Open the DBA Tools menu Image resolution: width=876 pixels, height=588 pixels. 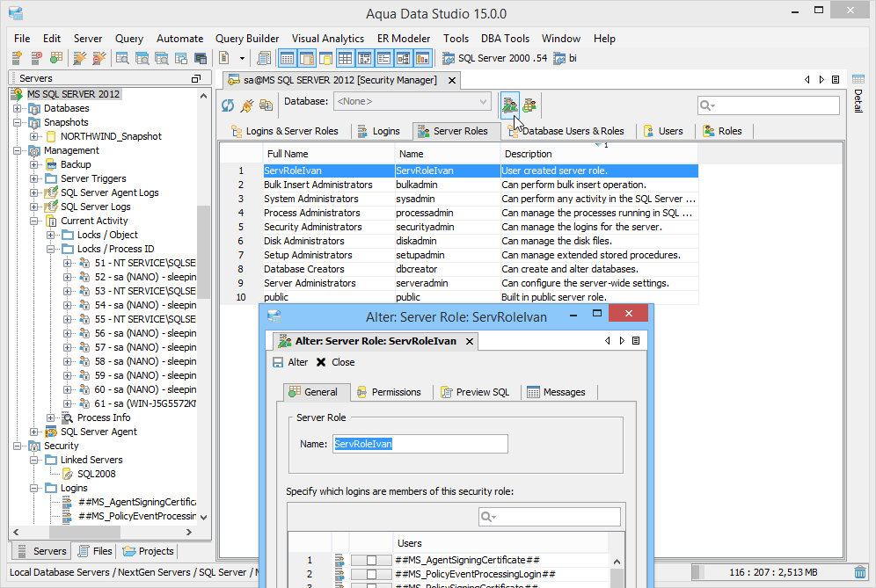pyautogui.click(x=505, y=39)
